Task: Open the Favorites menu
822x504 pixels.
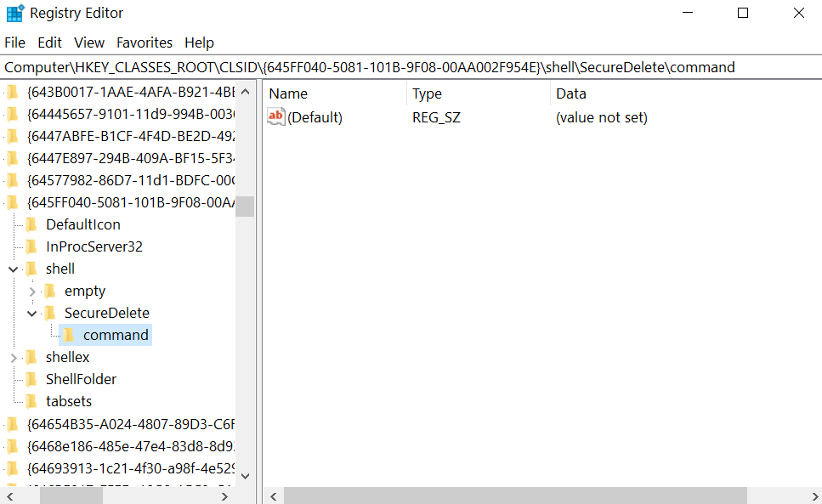Action: coord(145,42)
